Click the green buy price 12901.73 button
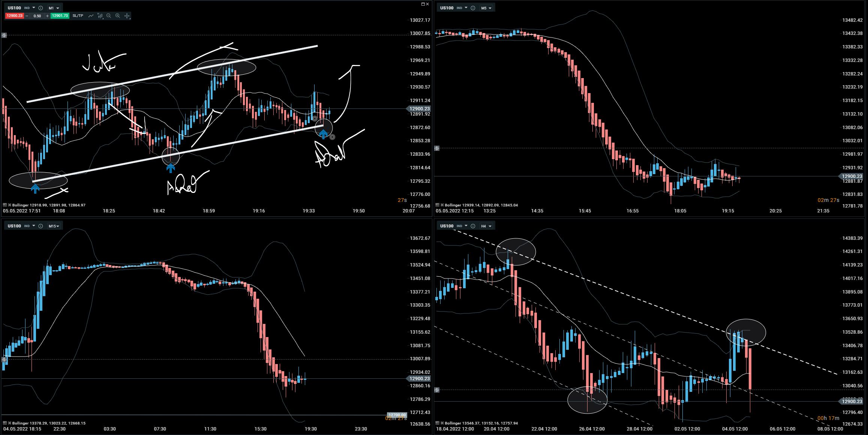 coord(60,16)
